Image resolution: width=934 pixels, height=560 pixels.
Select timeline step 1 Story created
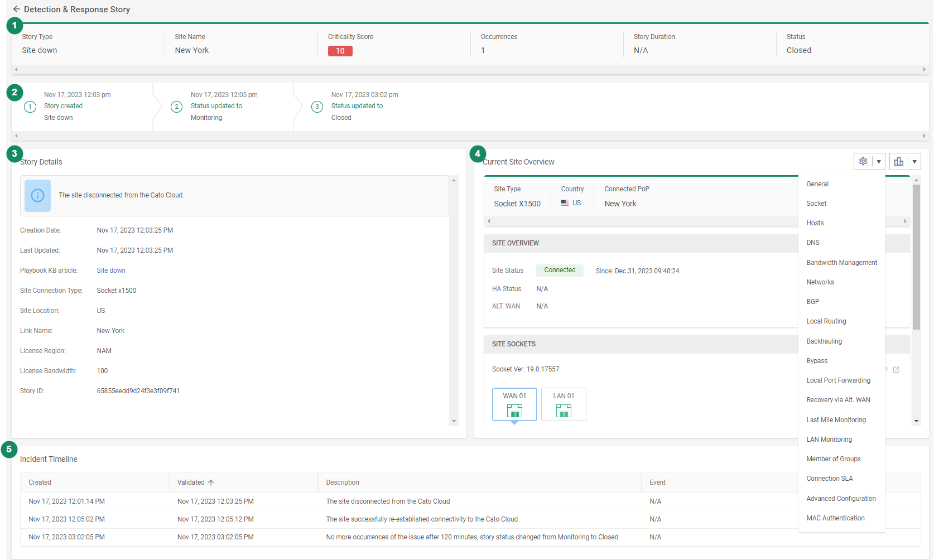point(30,107)
